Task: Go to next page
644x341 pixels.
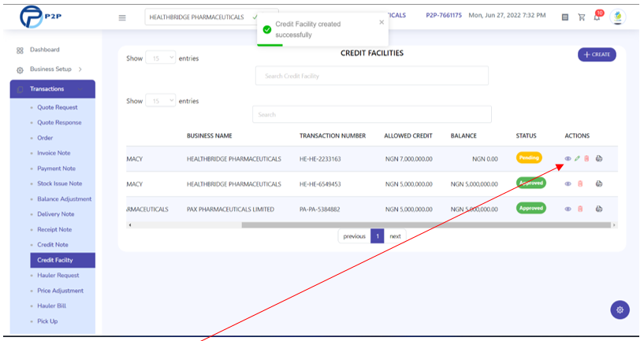Action: [x=395, y=236]
